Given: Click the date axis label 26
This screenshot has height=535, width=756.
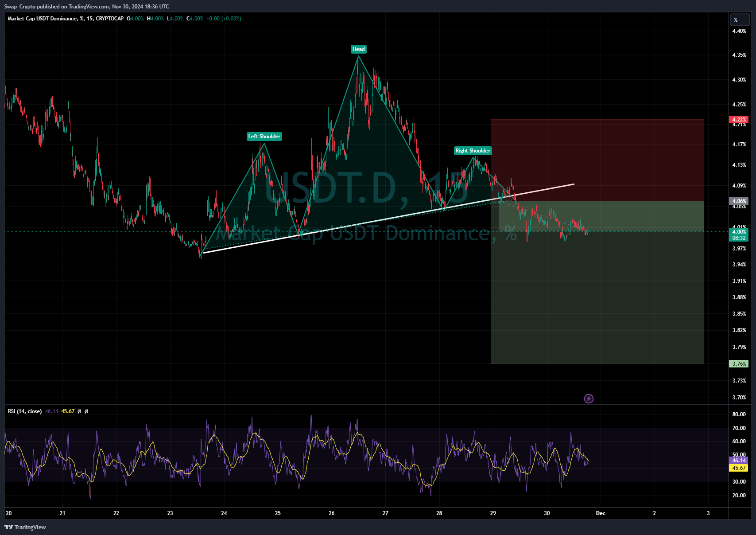Looking at the screenshot, I should coord(332,513).
